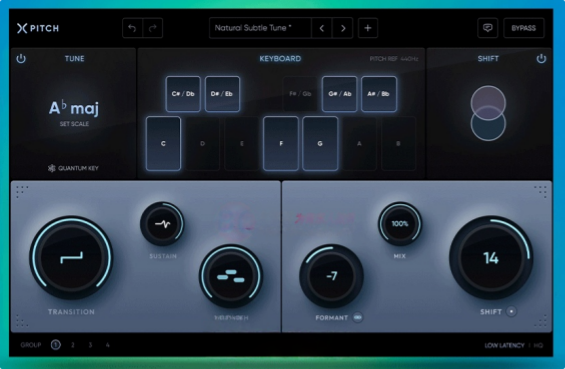This screenshot has height=369, width=565.
Task: Go to previous preset with left chevron
Action: point(322,28)
